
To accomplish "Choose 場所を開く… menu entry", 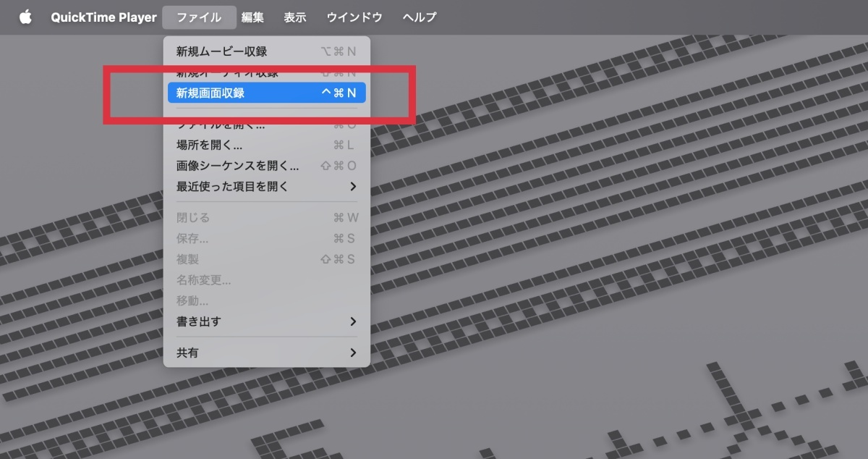I will [x=266, y=145].
